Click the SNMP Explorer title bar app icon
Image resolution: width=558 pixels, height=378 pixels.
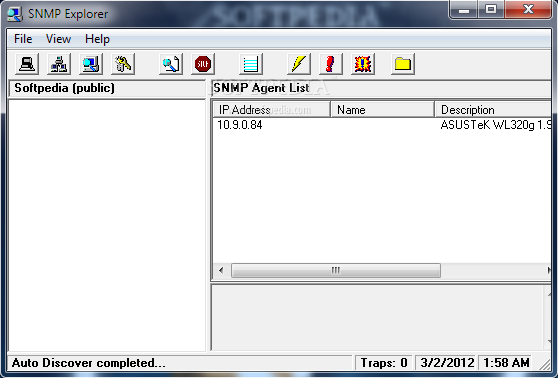pyautogui.click(x=15, y=14)
